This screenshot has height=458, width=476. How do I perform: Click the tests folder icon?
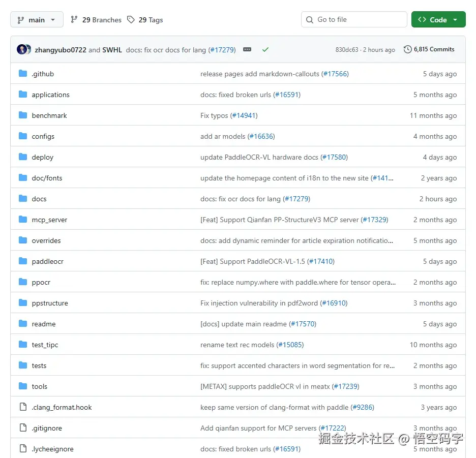[x=23, y=365]
